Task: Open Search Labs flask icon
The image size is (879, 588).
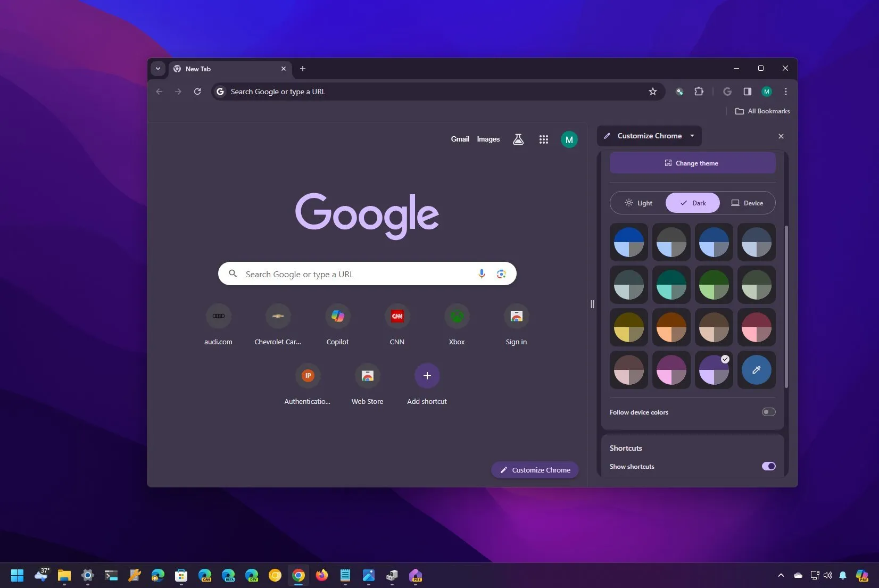Action: click(518, 139)
